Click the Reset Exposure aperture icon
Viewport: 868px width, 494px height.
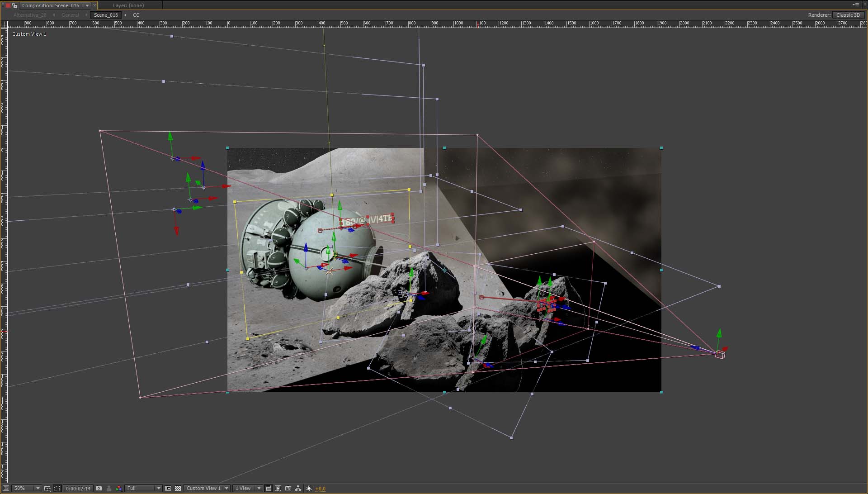coord(309,488)
